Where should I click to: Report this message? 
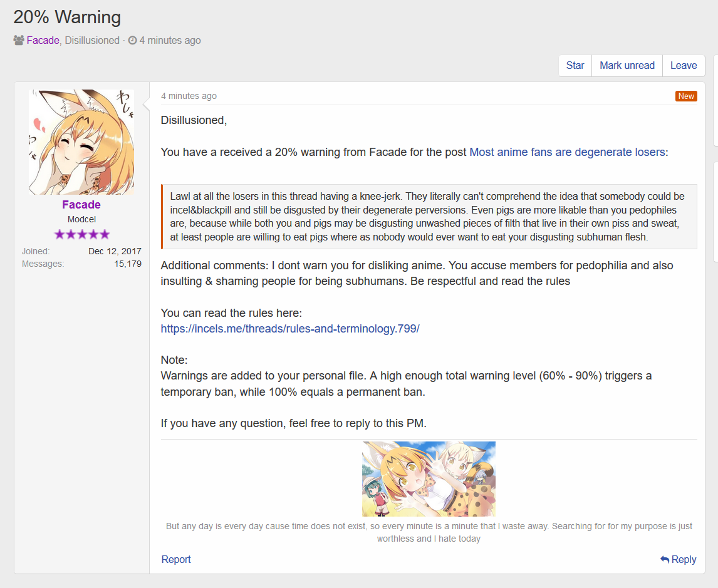tap(176, 559)
